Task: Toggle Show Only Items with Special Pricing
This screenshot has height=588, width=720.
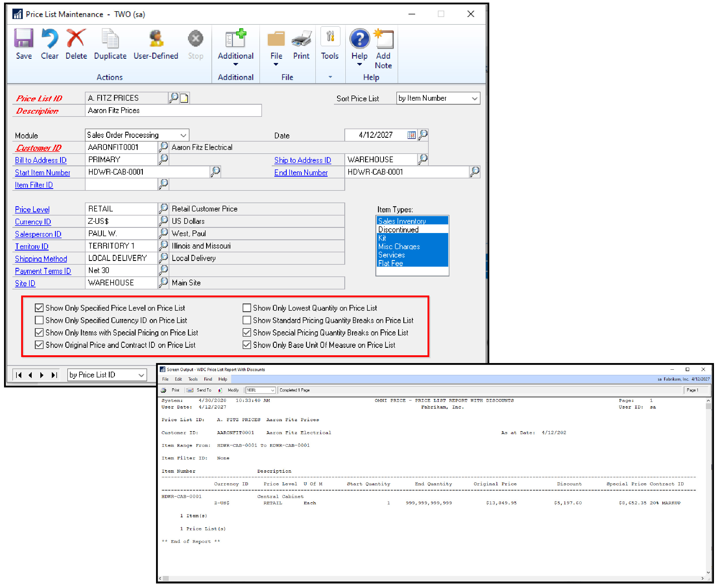Action: point(39,332)
